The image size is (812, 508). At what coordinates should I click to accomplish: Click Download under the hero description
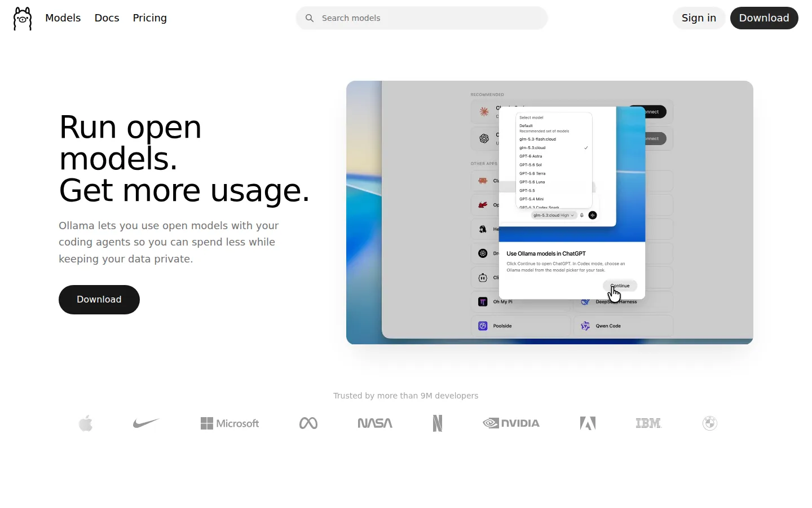[99, 300]
